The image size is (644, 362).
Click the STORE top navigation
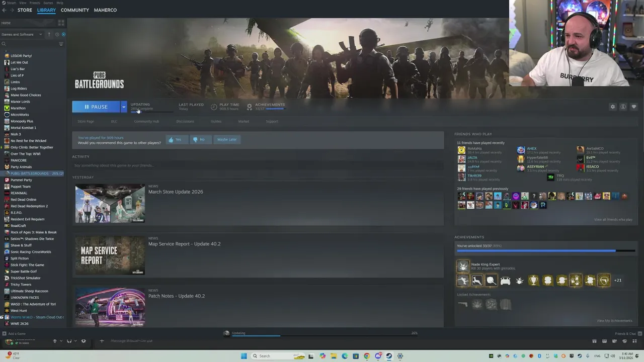click(x=25, y=10)
